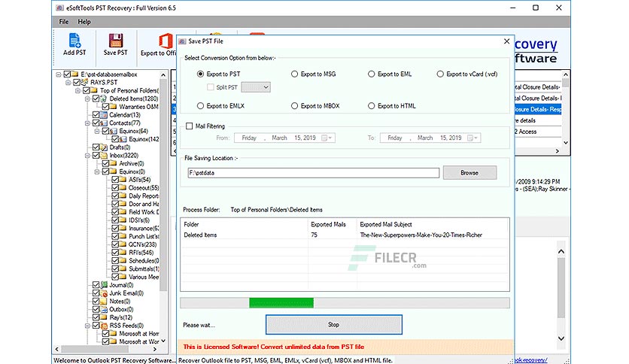The image size is (629, 364).
Task: Click the Warranties O&M folder icon
Action: click(x=113, y=107)
